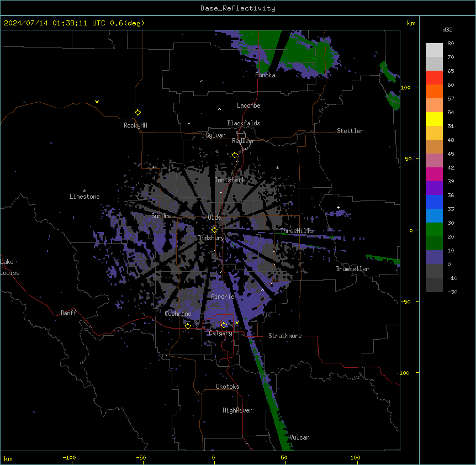Pick the purple swatch between 39 and 36 dBZ
This screenshot has height=465, width=476.
[434, 188]
